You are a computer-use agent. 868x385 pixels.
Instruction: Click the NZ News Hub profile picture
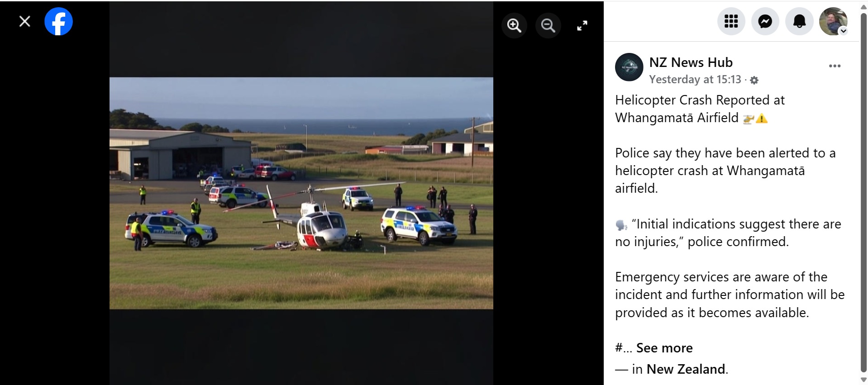coord(629,67)
